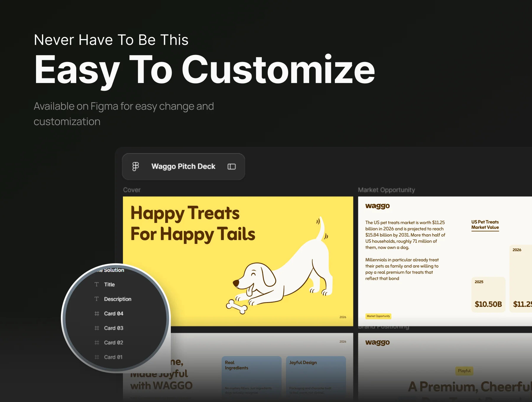The image size is (532, 402).
Task: Select the Card 04 frame layer
Action: click(113, 314)
